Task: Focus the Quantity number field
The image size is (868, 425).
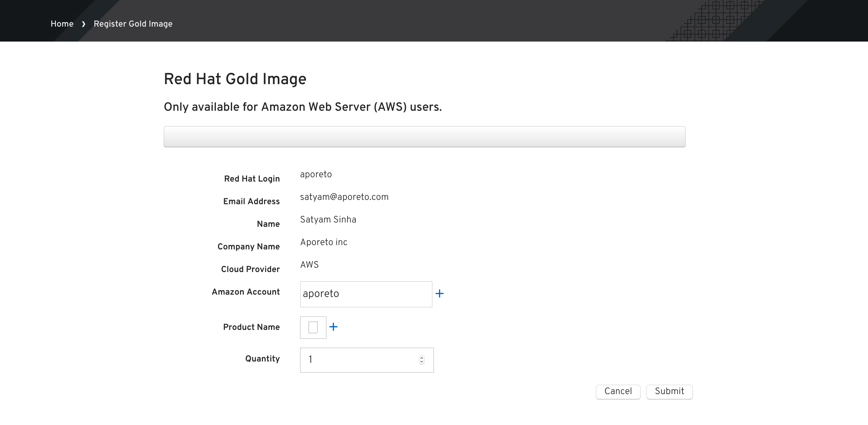Action: [366, 360]
